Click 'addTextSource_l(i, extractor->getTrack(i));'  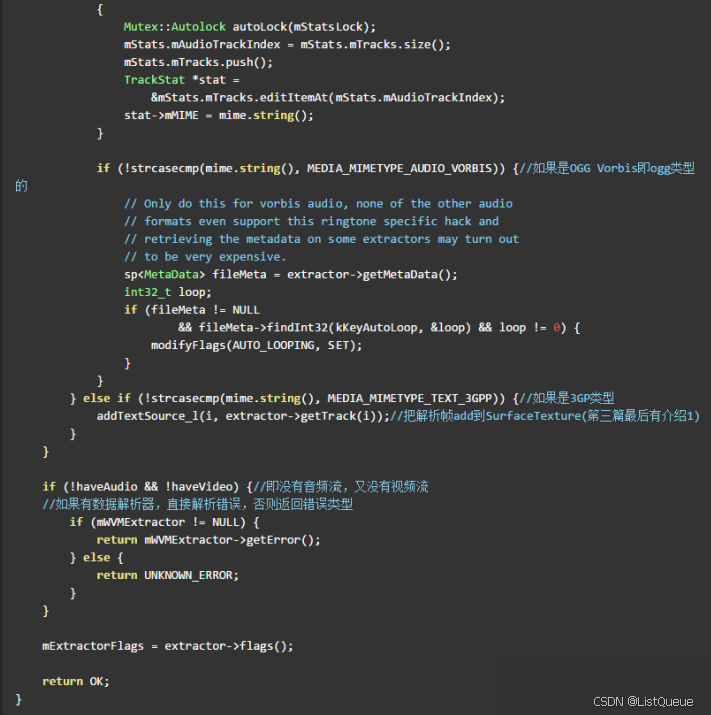click(243, 416)
